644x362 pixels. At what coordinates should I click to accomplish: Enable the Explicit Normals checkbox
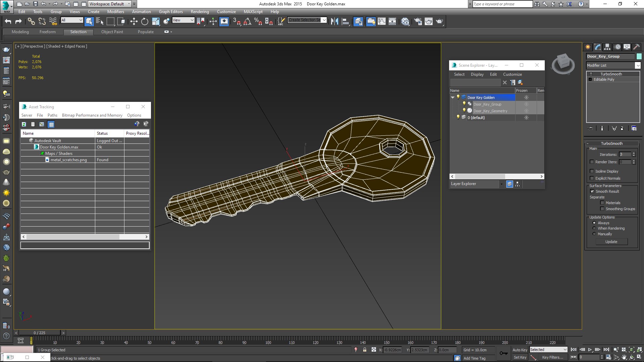592,178
